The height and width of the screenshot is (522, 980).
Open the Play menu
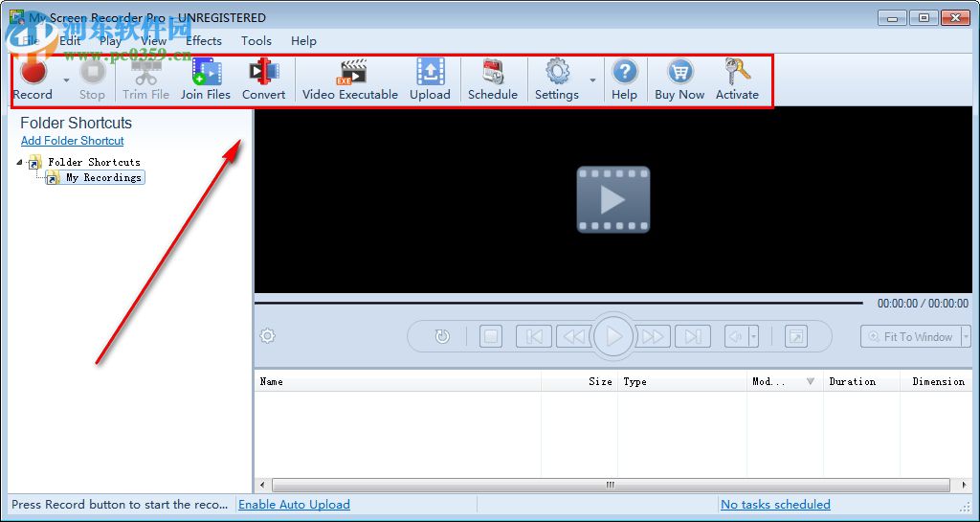[x=110, y=40]
